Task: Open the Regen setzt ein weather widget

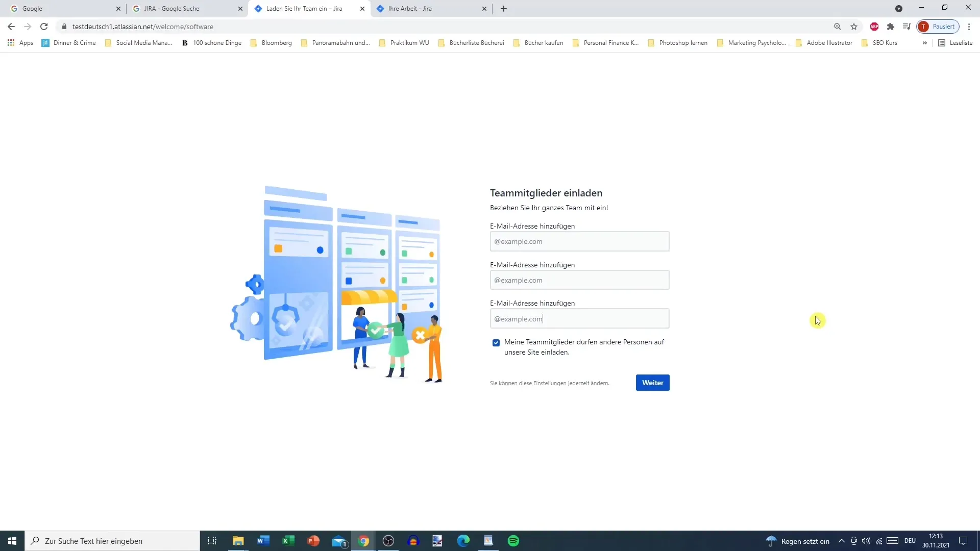Action: point(798,541)
